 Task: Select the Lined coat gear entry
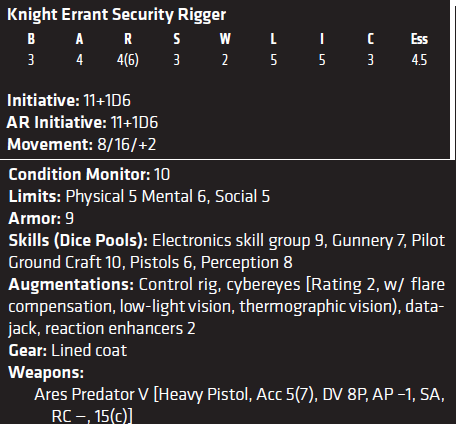tap(89, 351)
